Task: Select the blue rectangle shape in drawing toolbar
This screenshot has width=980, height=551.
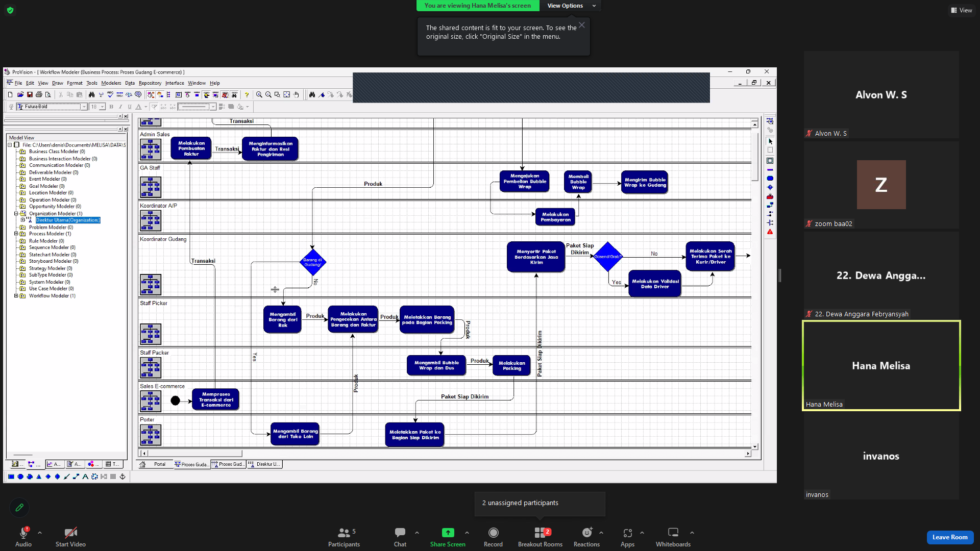Action: click(11, 477)
